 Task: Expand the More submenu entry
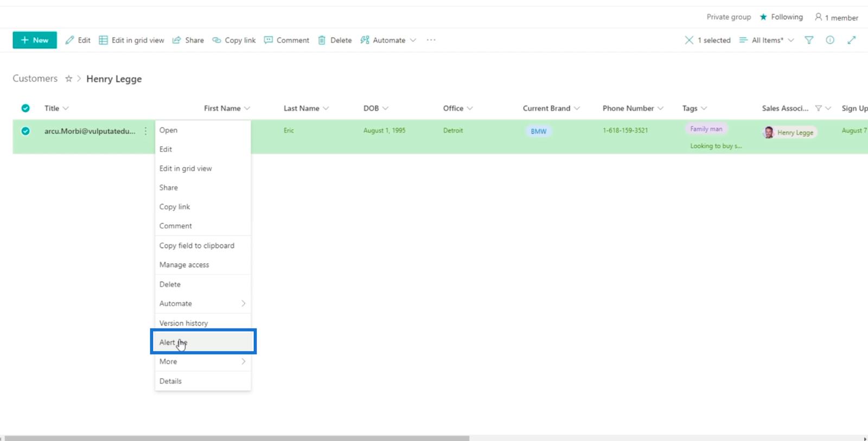click(x=203, y=362)
